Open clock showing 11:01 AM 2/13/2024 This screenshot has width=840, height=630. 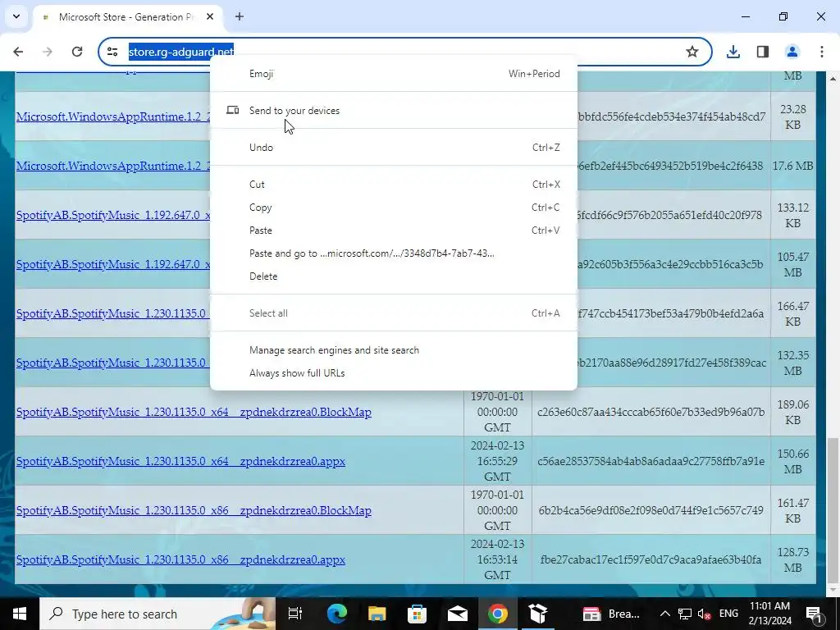click(x=769, y=614)
